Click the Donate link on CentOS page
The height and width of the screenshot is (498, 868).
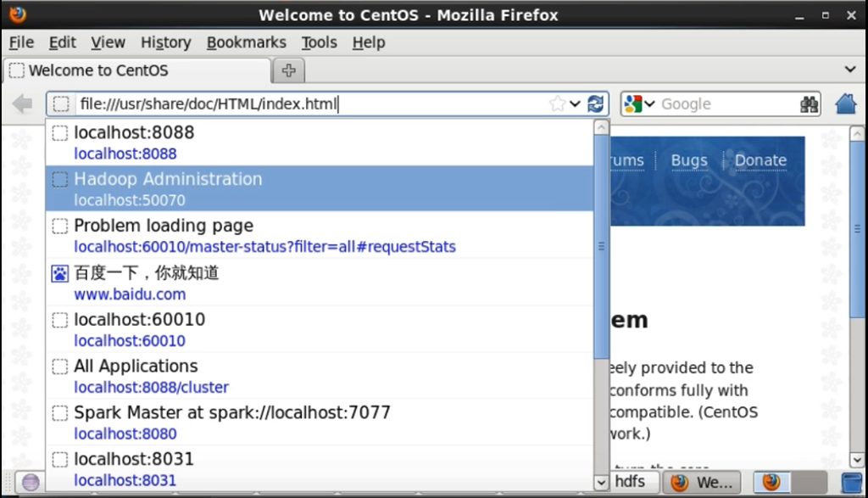point(760,160)
